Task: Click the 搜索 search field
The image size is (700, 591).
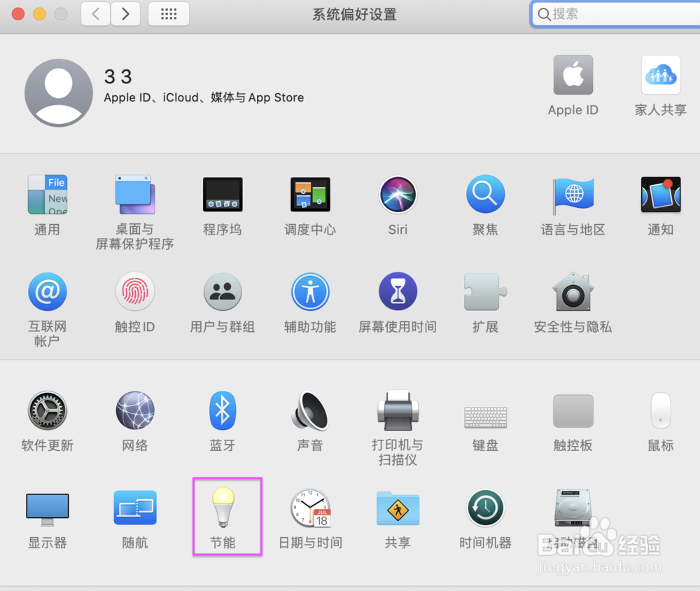Action: 616,13
